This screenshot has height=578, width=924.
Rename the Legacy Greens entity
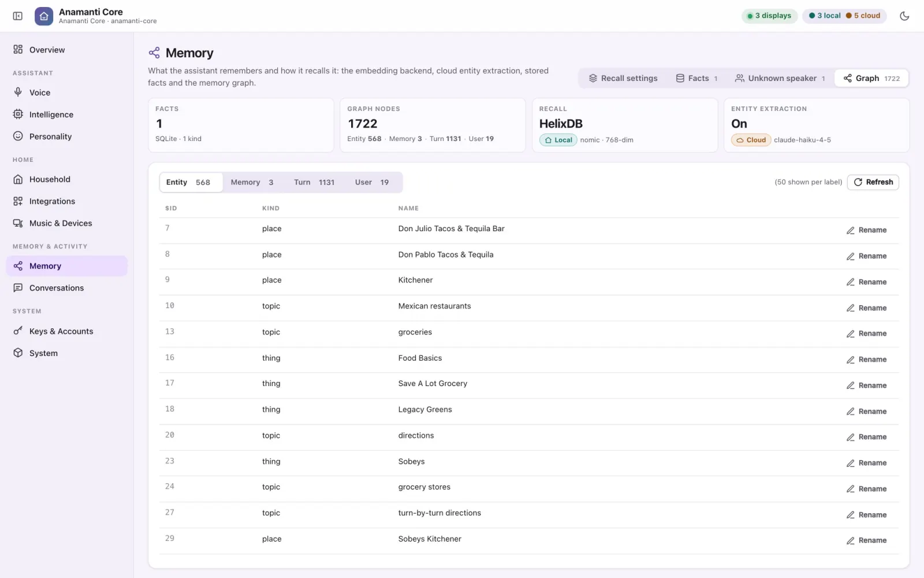point(866,412)
